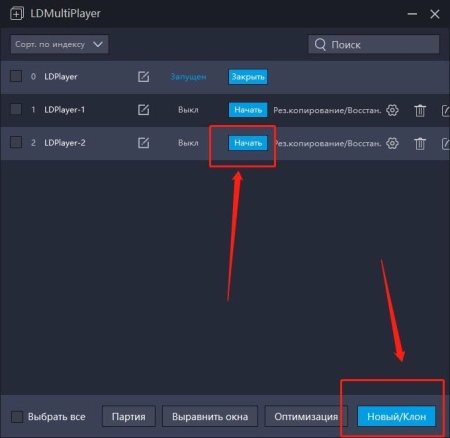450x438 pixels.
Task: Click the Закрыть button for LDPlayer
Action: click(248, 77)
